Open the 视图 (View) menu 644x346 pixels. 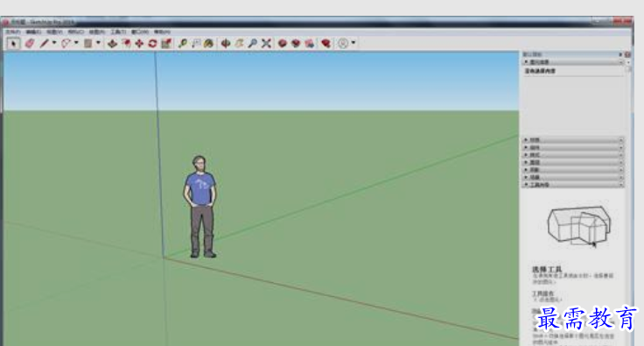pyautogui.click(x=54, y=32)
